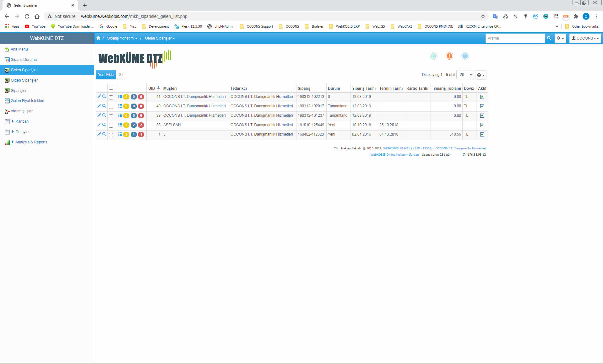Open Chrome three-dot menu

click(596, 16)
